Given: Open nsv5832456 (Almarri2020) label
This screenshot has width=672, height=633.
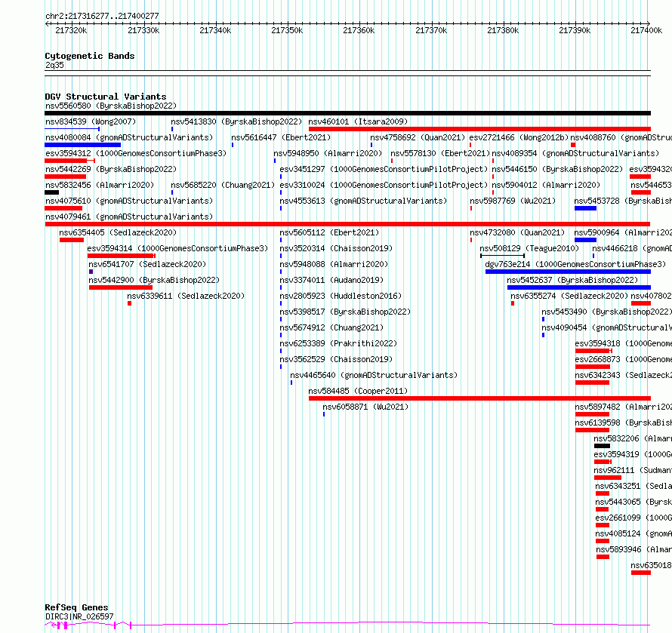Looking at the screenshot, I should coord(100,185).
